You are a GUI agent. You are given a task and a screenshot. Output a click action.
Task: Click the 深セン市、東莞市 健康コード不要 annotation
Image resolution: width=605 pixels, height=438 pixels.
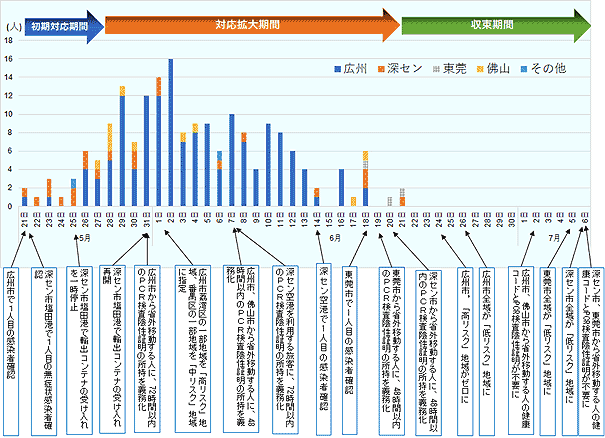pyautogui.click(x=591, y=351)
